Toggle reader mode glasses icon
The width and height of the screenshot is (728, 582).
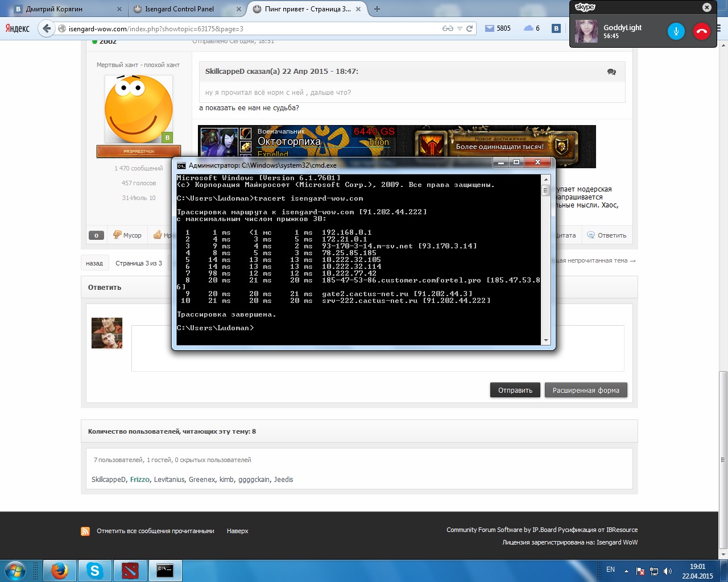tap(448, 28)
